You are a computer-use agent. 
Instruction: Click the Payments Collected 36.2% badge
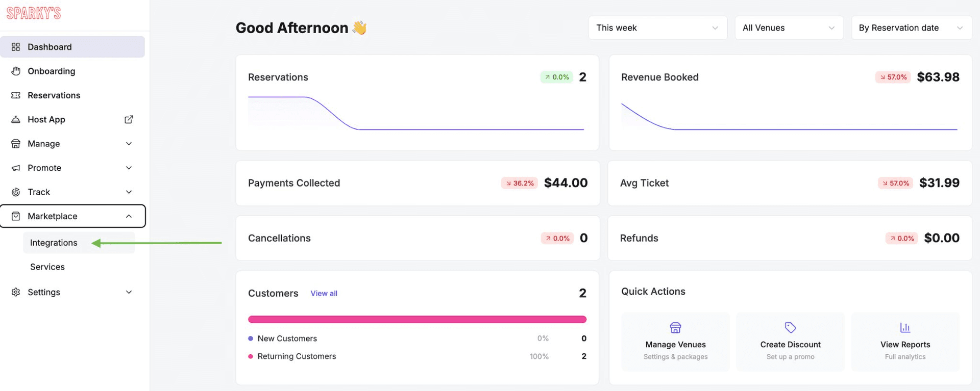[520, 183]
